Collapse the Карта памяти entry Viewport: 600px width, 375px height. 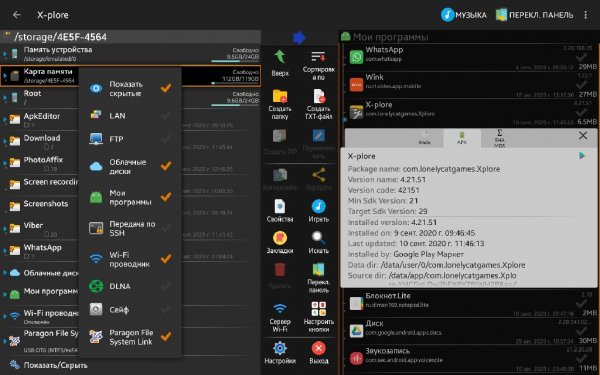coord(4,76)
